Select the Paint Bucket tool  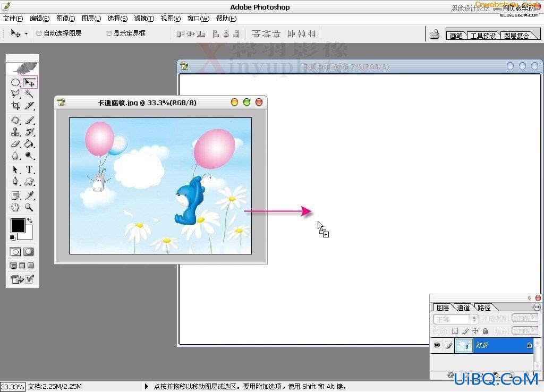[x=29, y=143]
